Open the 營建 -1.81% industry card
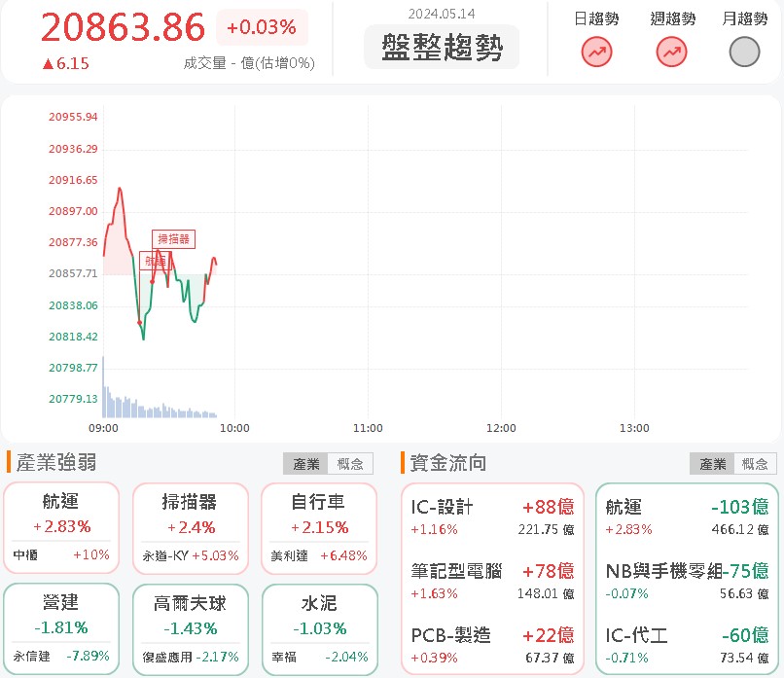 tap(61, 629)
